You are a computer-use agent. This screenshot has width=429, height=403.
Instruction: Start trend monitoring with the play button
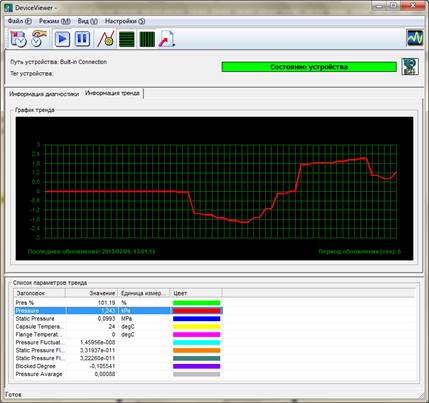click(62, 39)
